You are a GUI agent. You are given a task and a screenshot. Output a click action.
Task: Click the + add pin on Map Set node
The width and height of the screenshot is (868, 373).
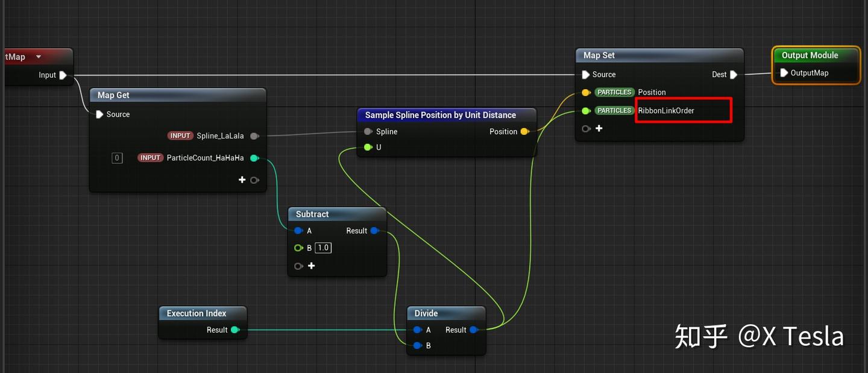coord(599,128)
